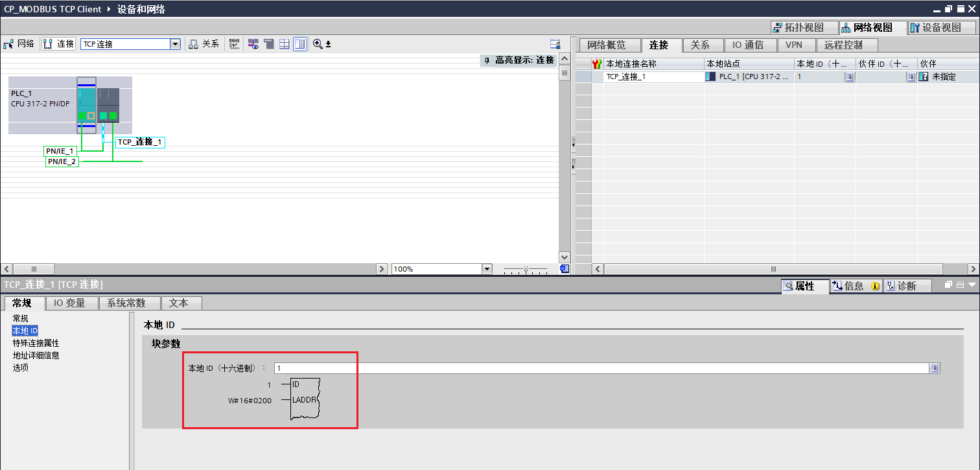The height and width of the screenshot is (470, 980).
Task: Click the 关系 (Relations) toolbar button
Action: coord(204,44)
